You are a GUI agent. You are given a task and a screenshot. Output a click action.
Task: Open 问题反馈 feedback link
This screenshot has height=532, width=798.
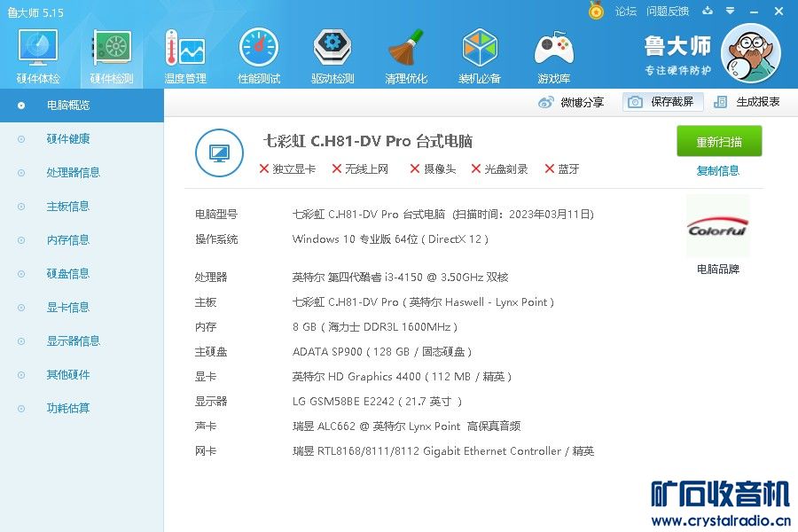coord(668,12)
